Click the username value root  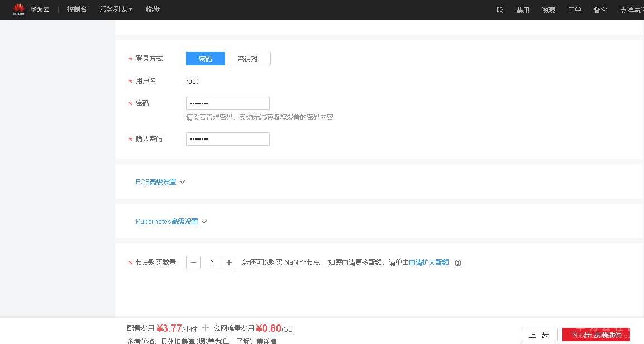(x=192, y=82)
